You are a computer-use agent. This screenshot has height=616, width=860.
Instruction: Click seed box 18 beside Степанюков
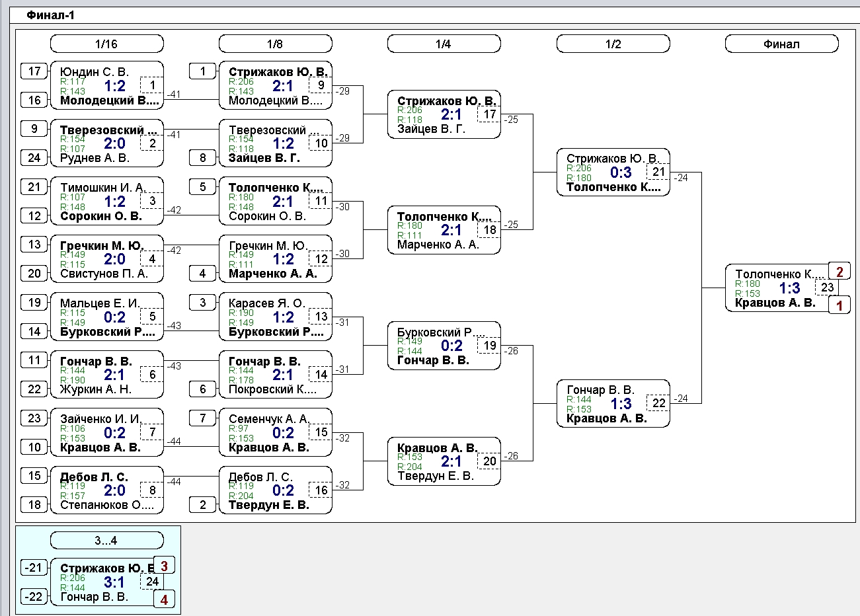[34, 505]
